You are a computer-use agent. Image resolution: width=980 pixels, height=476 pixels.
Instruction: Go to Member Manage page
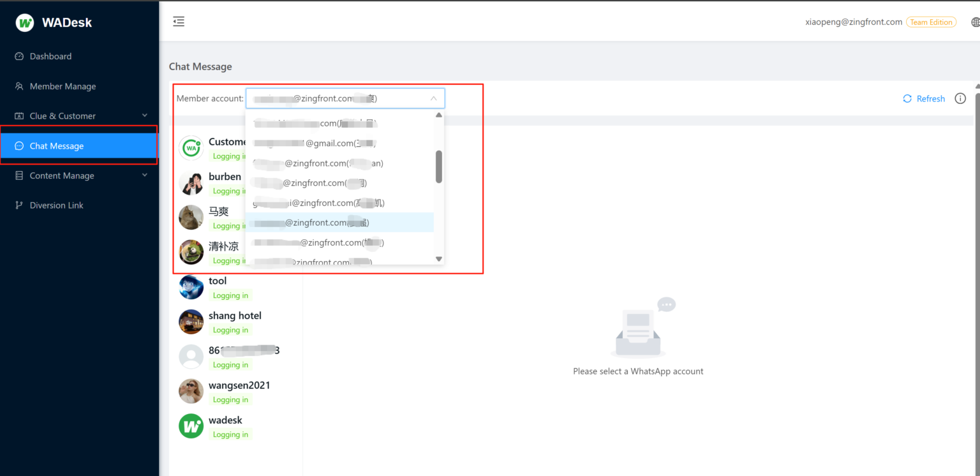click(63, 86)
